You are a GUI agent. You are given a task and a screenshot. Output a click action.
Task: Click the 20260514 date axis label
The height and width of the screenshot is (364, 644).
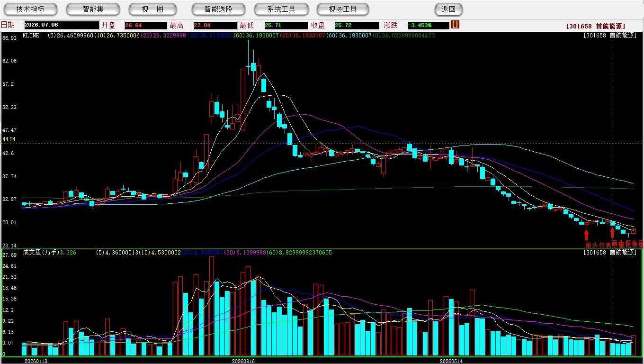pyautogui.click(x=452, y=361)
